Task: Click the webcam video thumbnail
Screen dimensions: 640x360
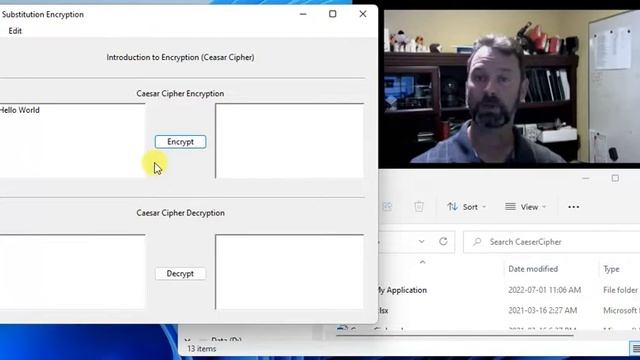Action: click(x=512, y=87)
